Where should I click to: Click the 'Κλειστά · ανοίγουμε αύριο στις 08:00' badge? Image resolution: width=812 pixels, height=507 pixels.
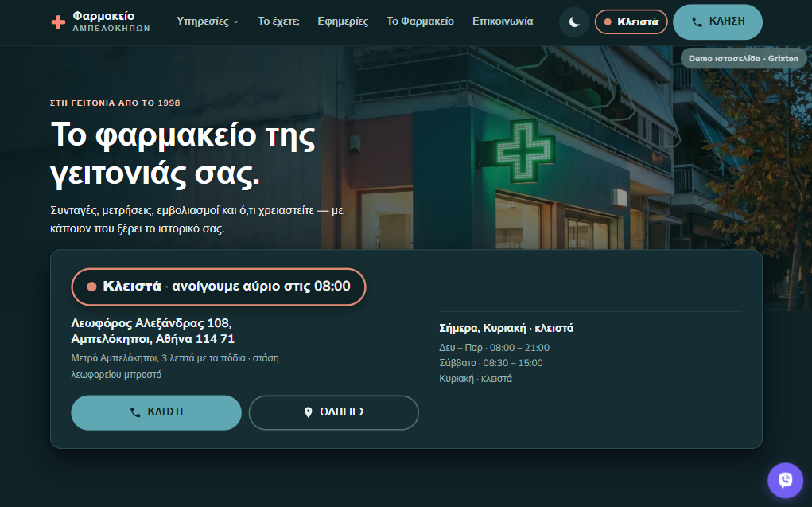click(x=219, y=287)
